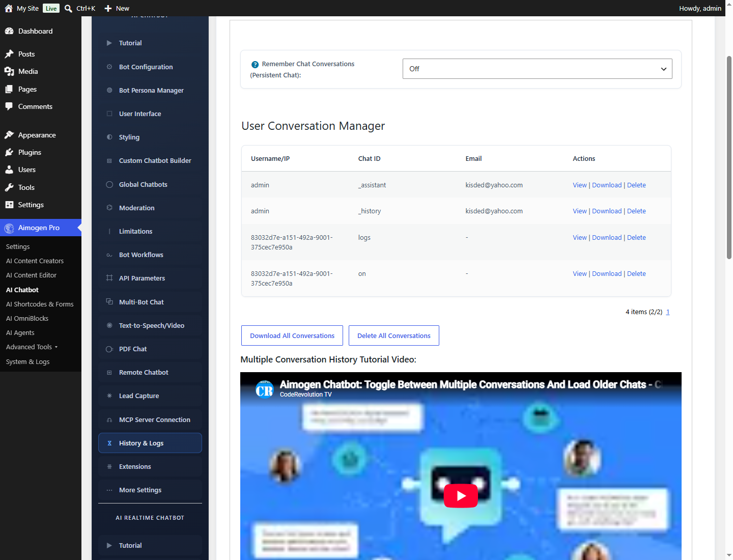Select Text-to-Speech/Video section
Viewport: 733px width, 560px height.
[150, 325]
